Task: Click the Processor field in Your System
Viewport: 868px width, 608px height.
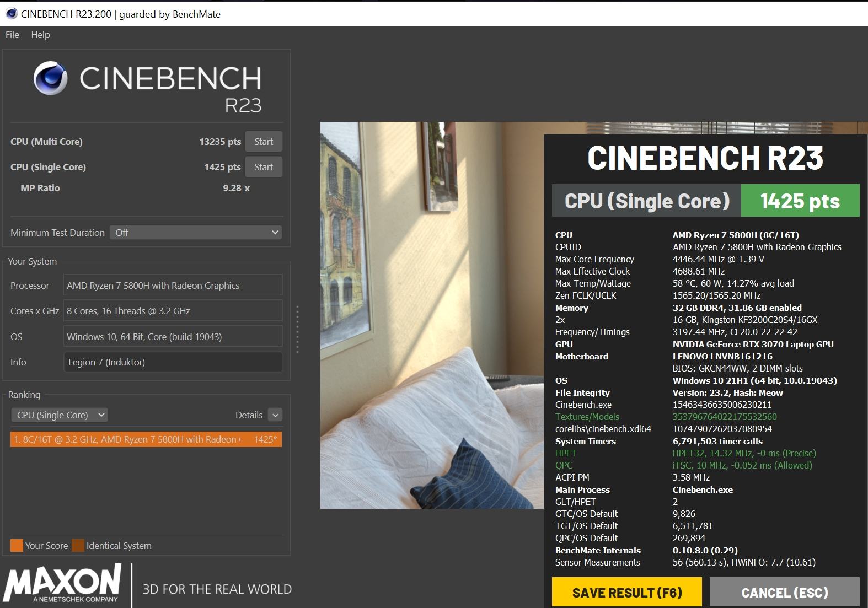Action: coord(173,286)
